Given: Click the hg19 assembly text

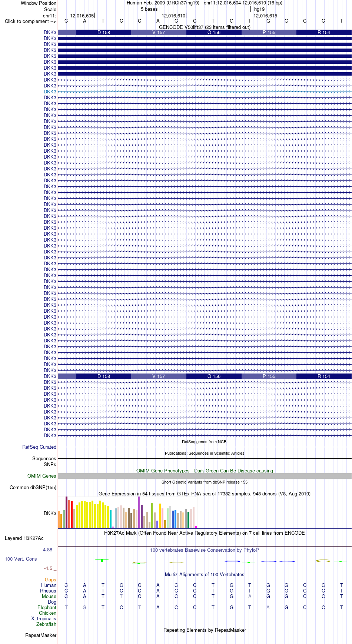Looking at the screenshot, I should [x=259, y=9].
